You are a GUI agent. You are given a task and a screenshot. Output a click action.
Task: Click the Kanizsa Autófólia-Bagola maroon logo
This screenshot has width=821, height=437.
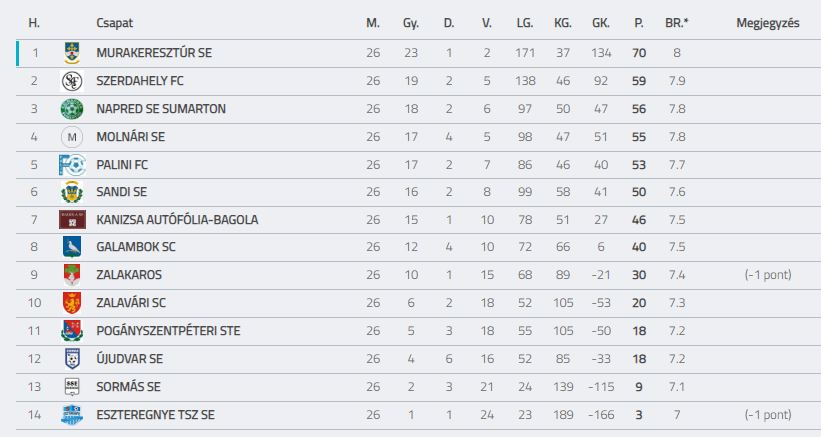coord(72,220)
